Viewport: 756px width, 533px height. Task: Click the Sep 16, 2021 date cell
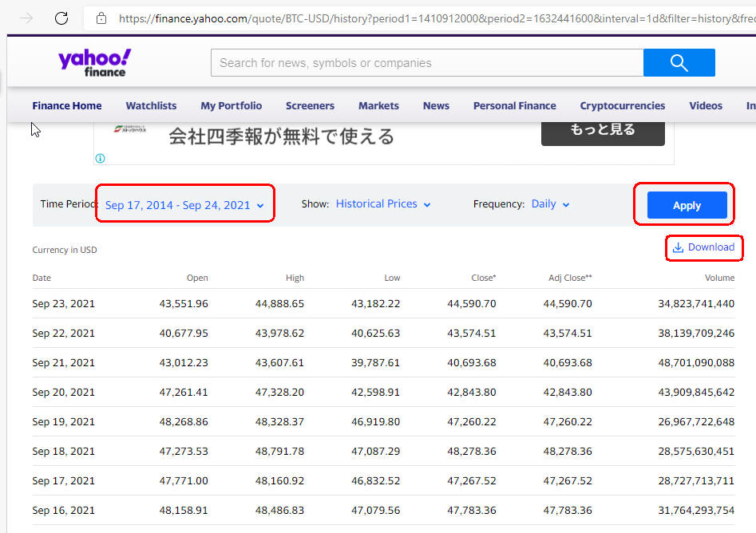pos(63,511)
